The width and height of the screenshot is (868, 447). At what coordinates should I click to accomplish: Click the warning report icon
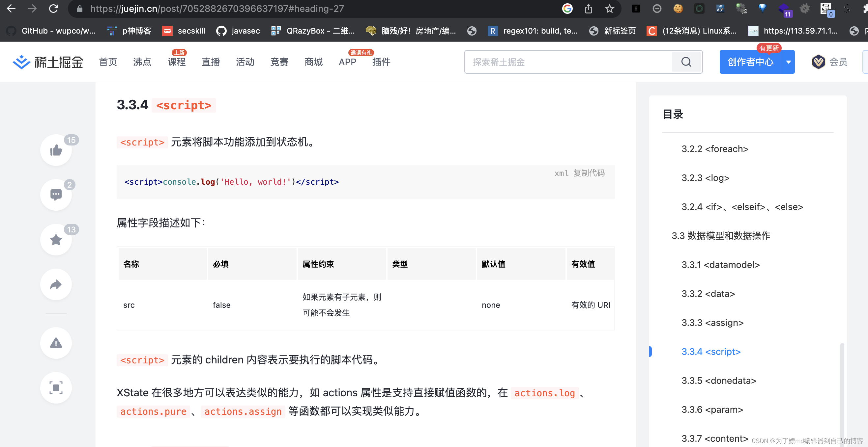click(56, 343)
